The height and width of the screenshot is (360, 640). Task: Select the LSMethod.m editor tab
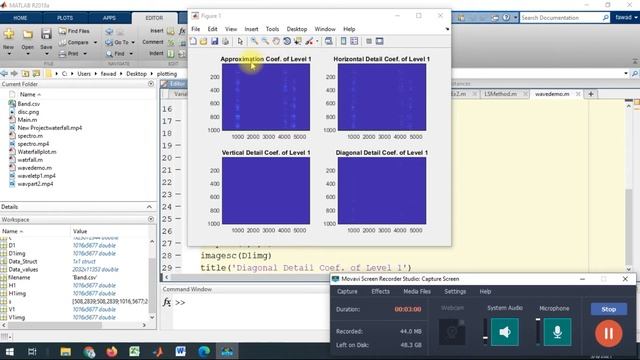(500, 94)
